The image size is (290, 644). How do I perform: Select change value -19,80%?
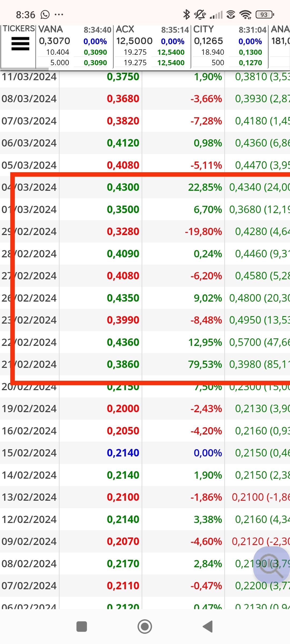pyautogui.click(x=204, y=232)
